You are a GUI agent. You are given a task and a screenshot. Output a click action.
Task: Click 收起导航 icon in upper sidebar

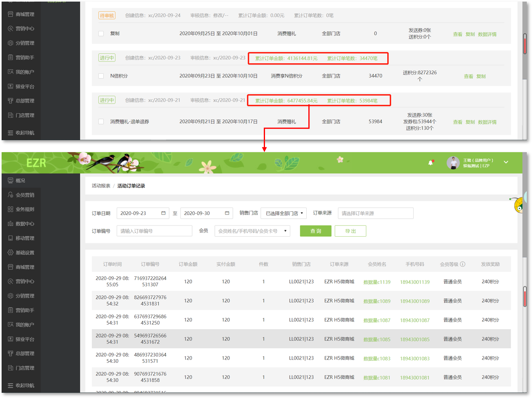pyautogui.click(x=10, y=133)
